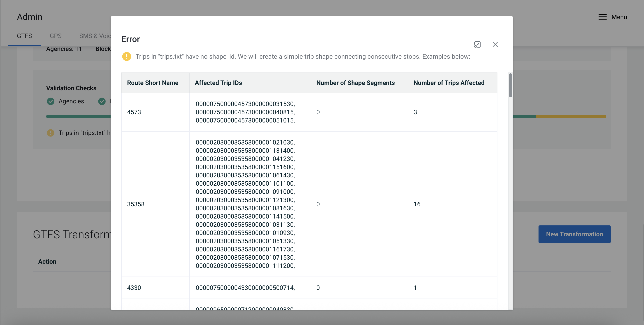Viewport: 644px width, 325px height.
Task: Click the Menu text label
Action: pos(619,17)
